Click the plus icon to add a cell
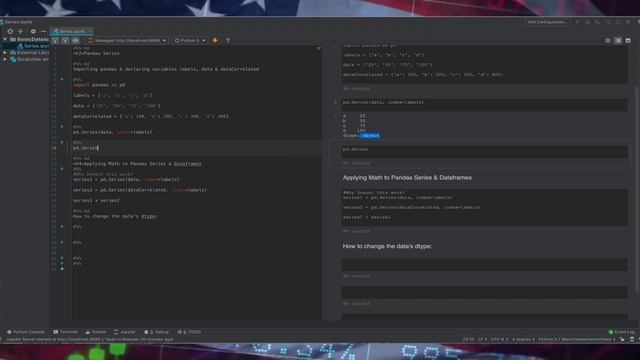The width and height of the screenshot is (640, 360). [x=62, y=269]
